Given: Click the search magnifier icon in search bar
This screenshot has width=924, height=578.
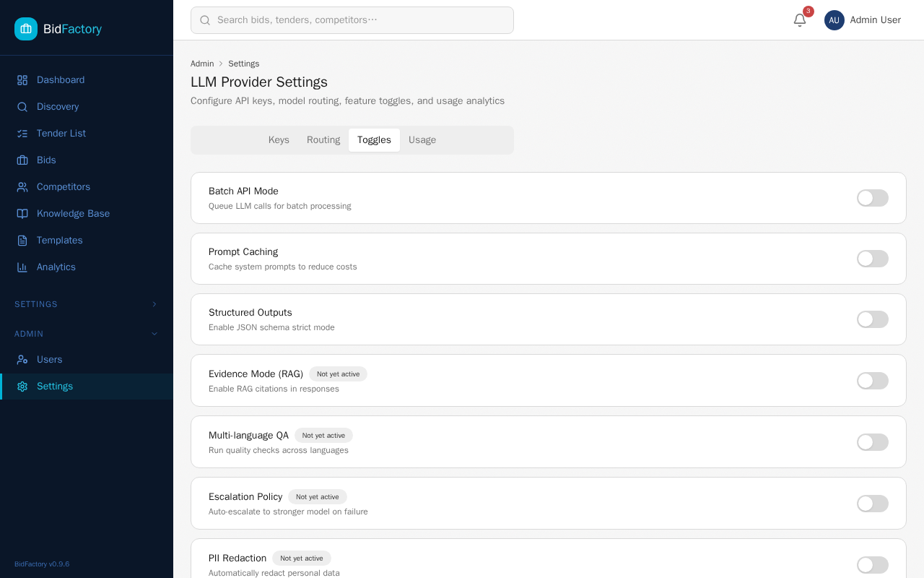Looking at the screenshot, I should (205, 20).
